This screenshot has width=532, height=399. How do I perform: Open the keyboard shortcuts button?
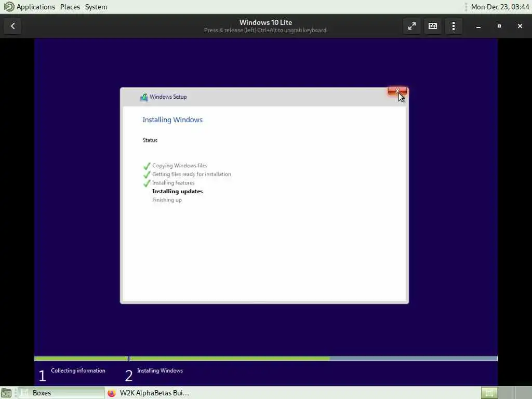[433, 26]
